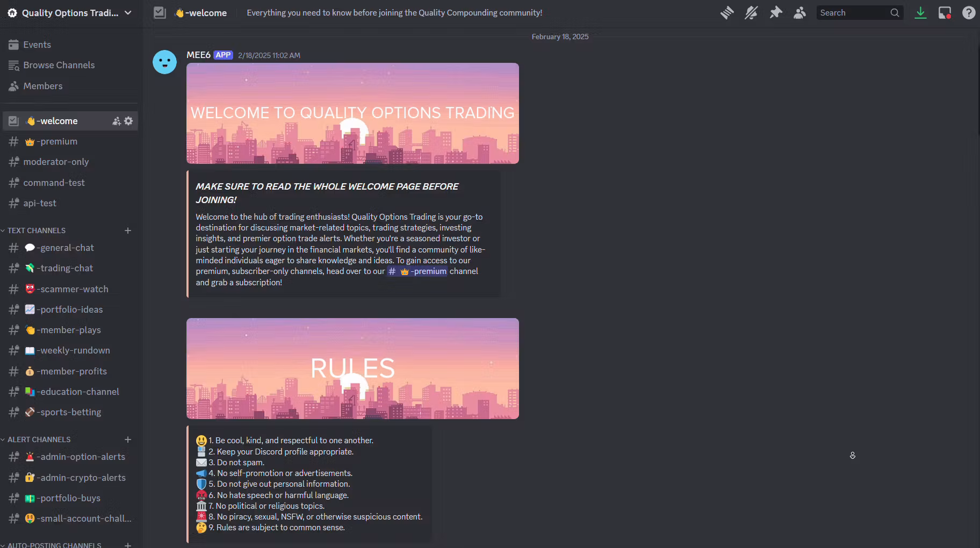
Task: Create invite for the welcome channel
Action: tap(116, 121)
